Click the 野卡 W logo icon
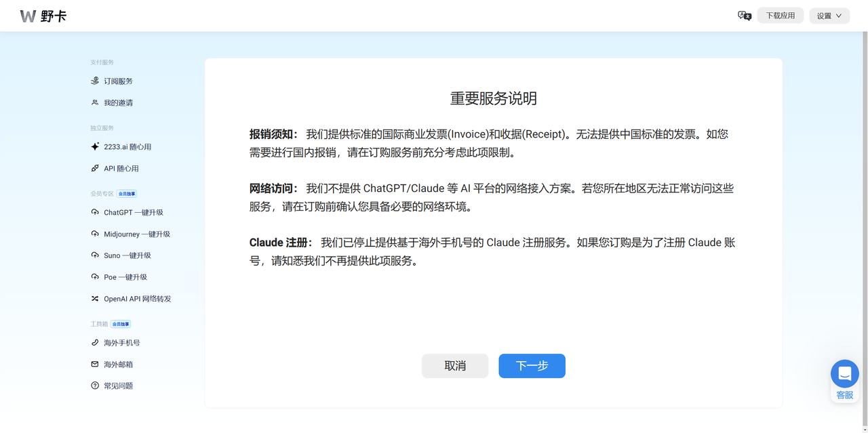This screenshot has height=433, width=868. point(28,16)
